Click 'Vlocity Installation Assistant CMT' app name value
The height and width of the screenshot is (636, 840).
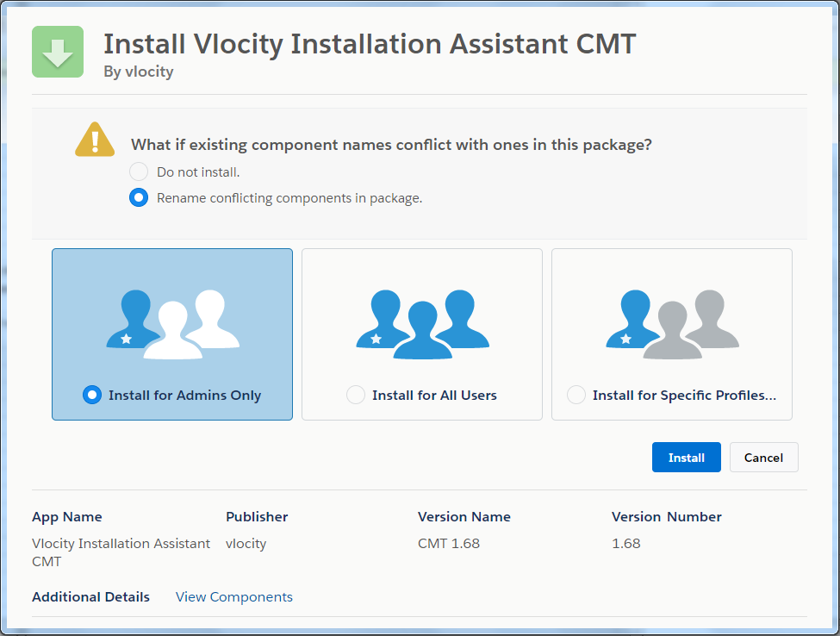coord(121,552)
